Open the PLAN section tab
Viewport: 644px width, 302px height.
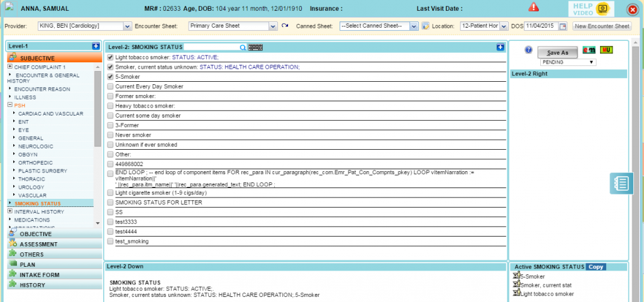(55, 265)
